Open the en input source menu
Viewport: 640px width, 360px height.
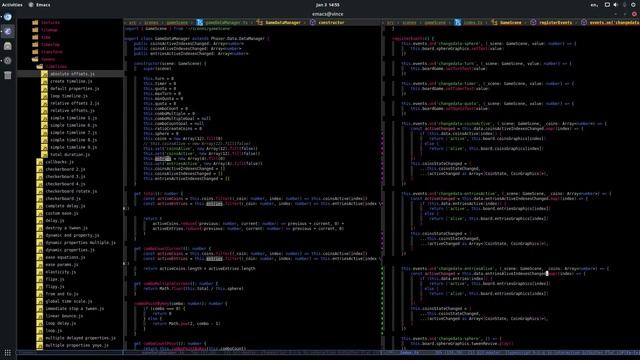point(594,5)
